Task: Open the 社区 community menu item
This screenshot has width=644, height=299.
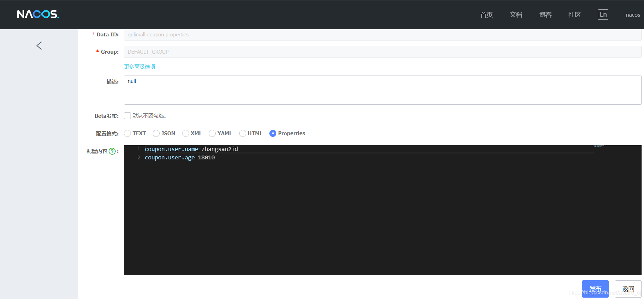Action: coord(575,15)
